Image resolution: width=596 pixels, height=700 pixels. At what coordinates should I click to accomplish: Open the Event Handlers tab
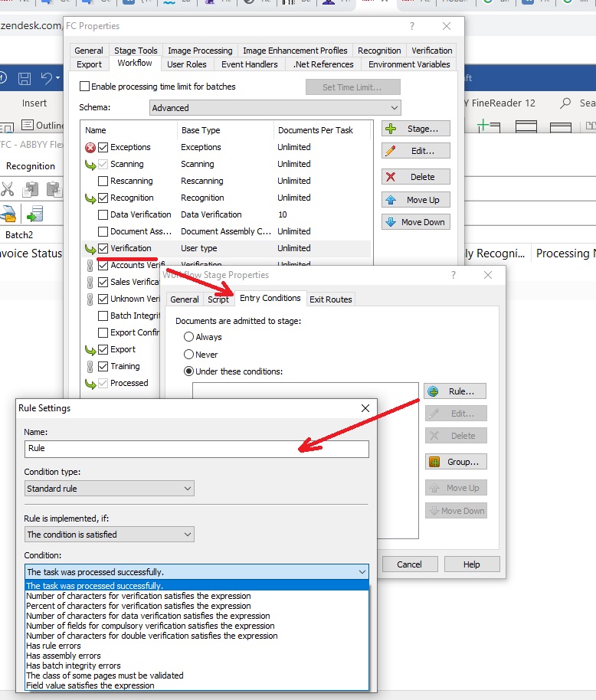click(249, 64)
